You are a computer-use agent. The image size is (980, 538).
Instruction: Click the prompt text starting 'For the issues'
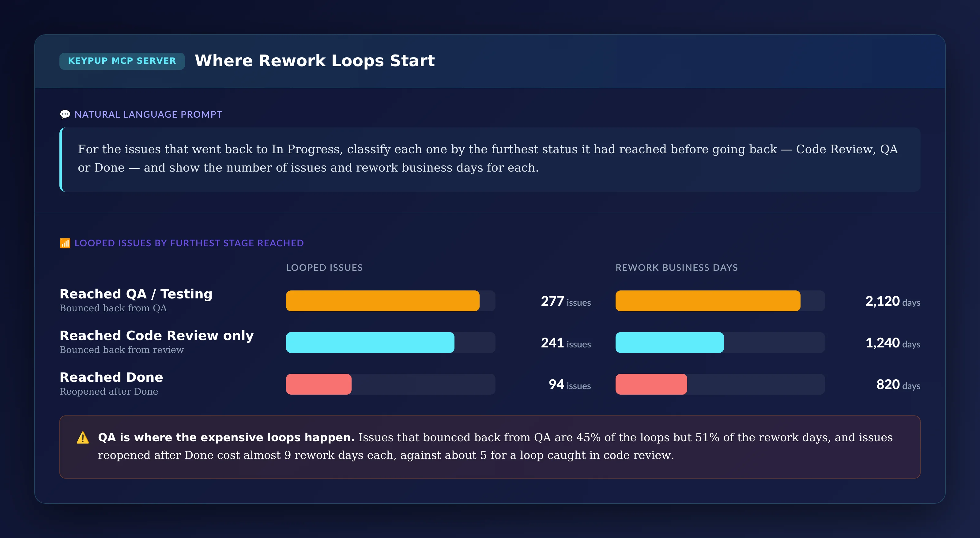point(488,158)
